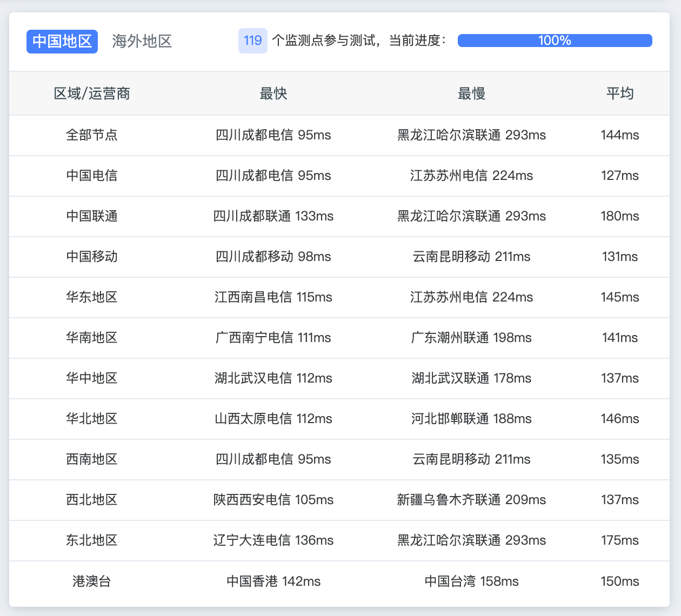The image size is (681, 616).
Task: Click 河北邯郸联通 188ms slowest cell
Action: tap(472, 418)
